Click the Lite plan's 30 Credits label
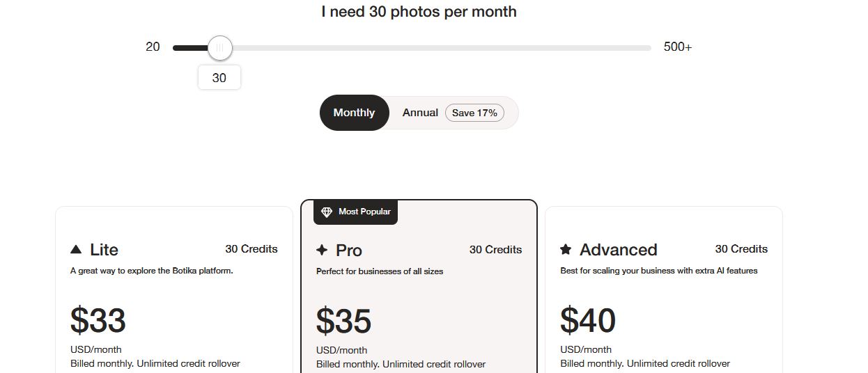Screen dimensions: 868x373 (251, 249)
